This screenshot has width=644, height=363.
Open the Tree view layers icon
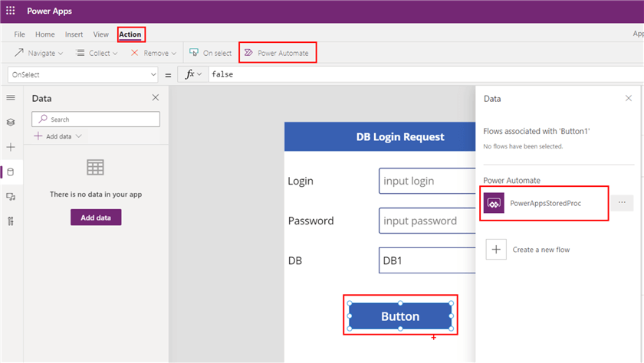click(11, 123)
